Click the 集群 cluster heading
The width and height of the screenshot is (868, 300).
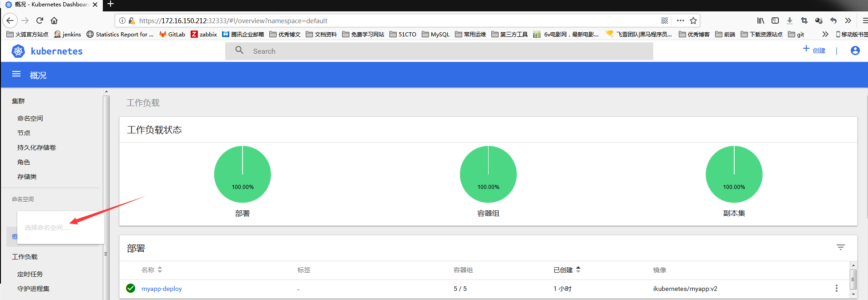pos(18,101)
